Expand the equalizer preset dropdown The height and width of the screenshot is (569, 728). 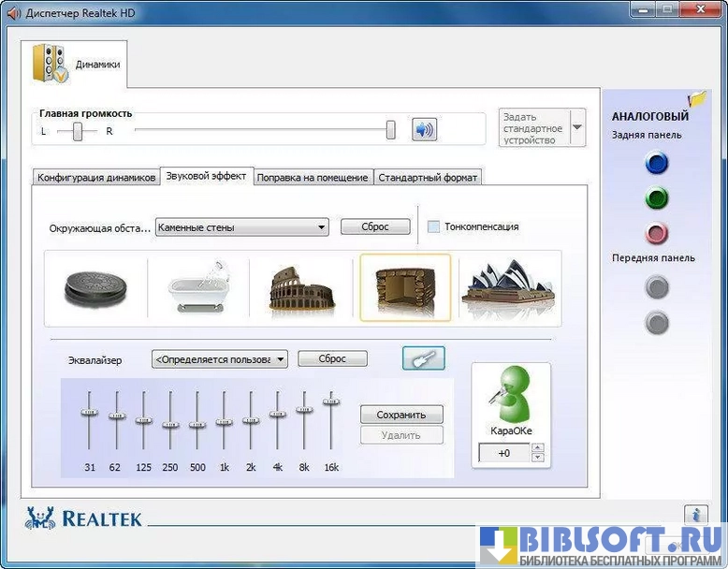pos(219,358)
